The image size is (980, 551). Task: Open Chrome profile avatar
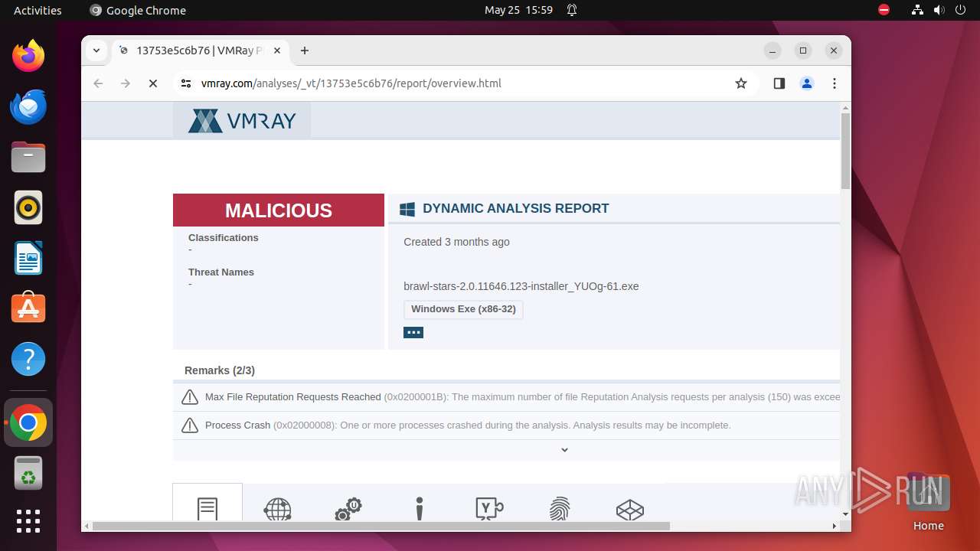[x=807, y=83]
